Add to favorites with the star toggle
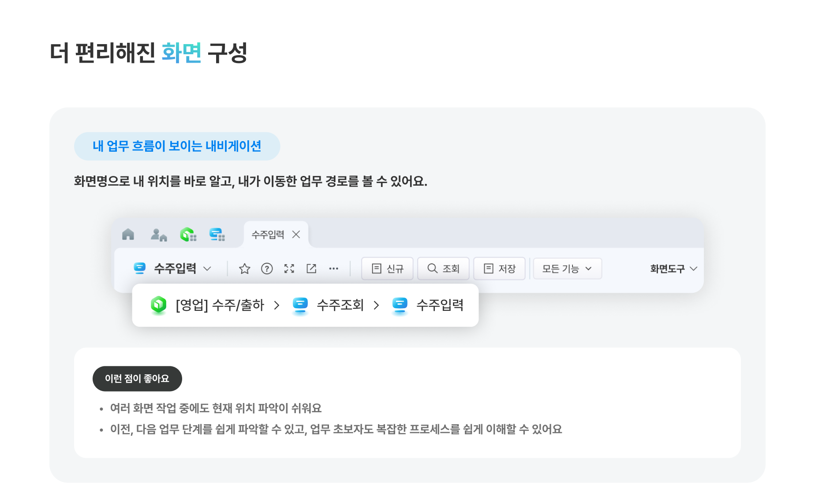Viewport: 815px width, 504px height. click(244, 269)
